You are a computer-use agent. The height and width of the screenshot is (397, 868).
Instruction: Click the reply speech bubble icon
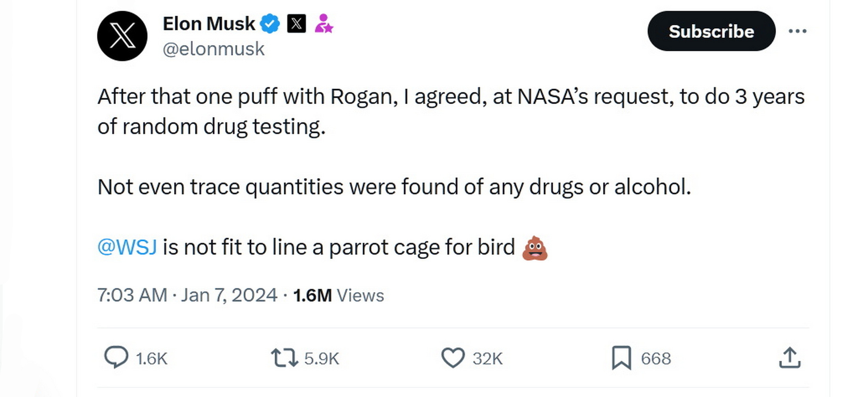[116, 358]
